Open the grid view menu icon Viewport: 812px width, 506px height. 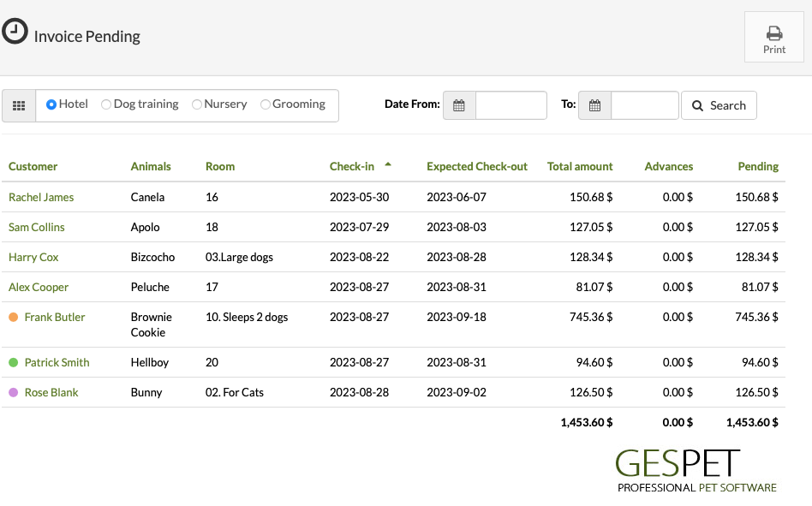[19, 105]
